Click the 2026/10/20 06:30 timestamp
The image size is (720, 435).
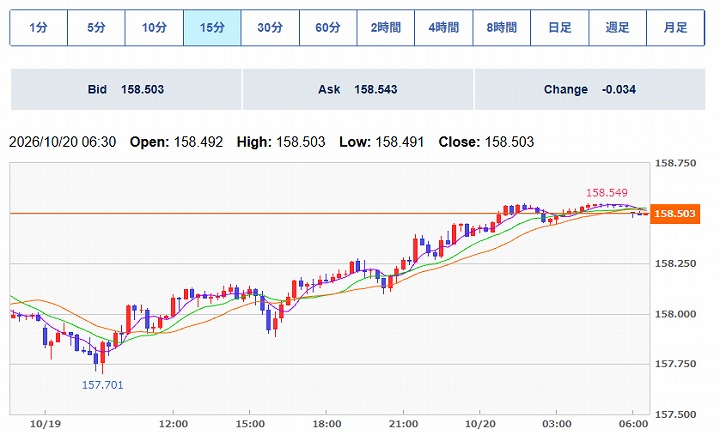pyautogui.click(x=62, y=142)
